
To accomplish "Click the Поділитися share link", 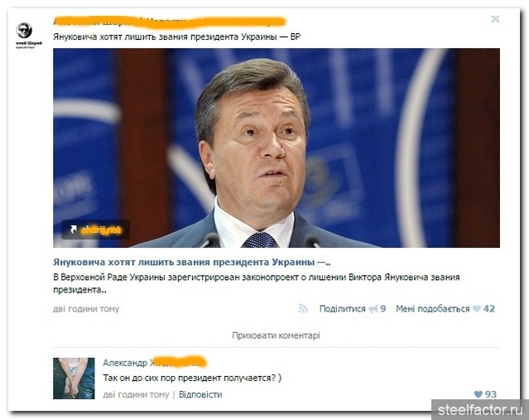I will point(343,309).
